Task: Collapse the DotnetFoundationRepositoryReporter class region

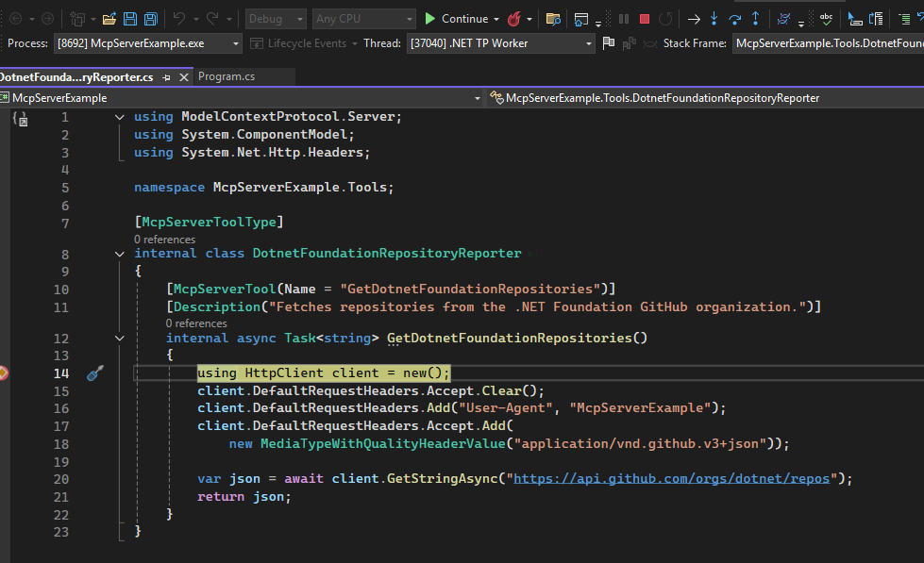Action: [x=120, y=254]
